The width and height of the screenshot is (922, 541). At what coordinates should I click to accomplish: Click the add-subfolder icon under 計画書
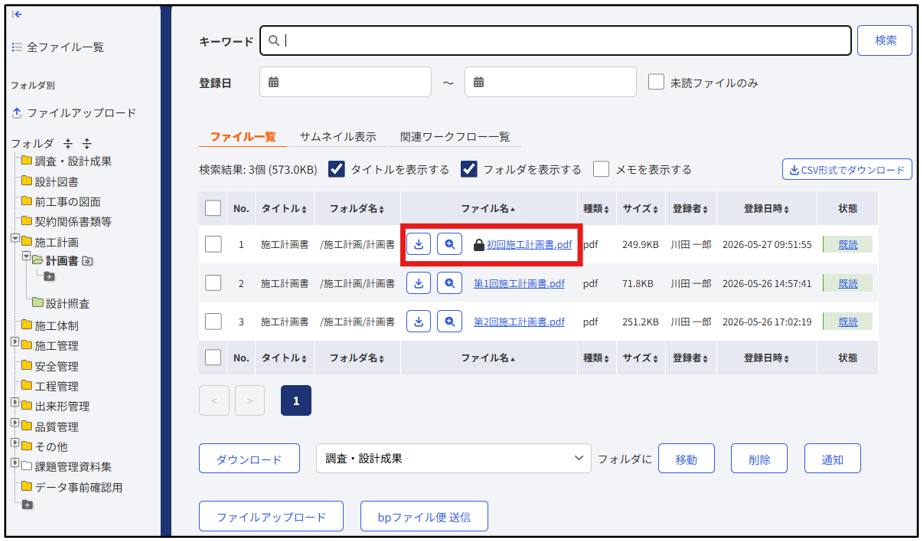pos(49,276)
